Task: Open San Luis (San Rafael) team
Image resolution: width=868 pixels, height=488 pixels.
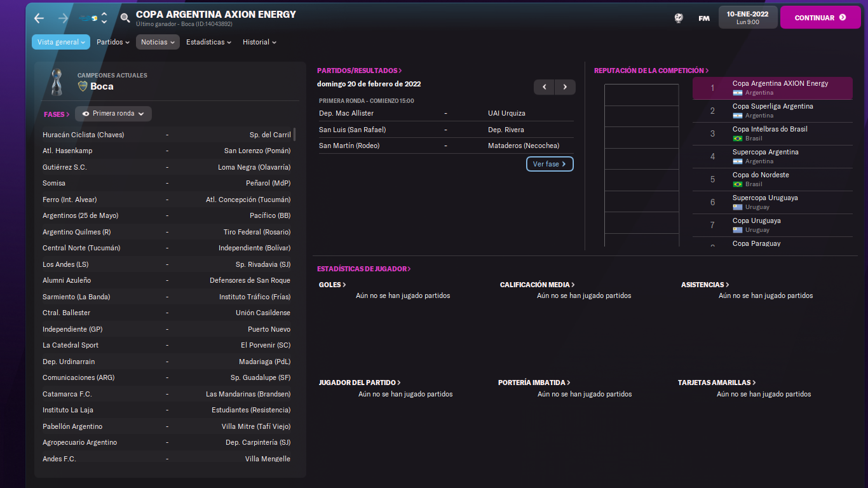Action: (352, 130)
